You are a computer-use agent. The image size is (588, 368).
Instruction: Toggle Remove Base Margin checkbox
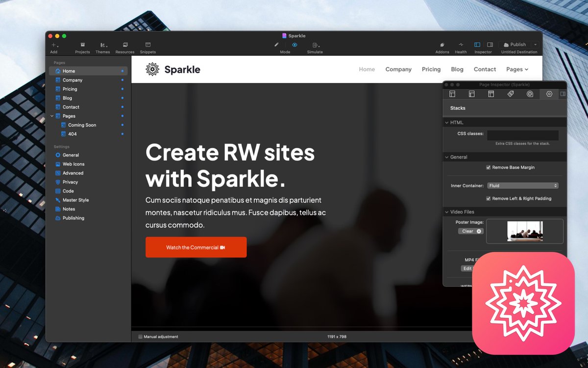[x=488, y=167]
